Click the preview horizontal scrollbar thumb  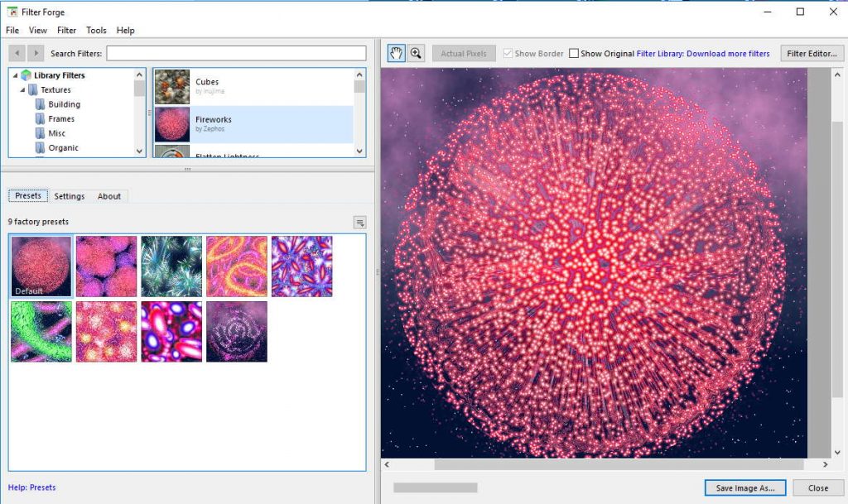[x=619, y=464]
